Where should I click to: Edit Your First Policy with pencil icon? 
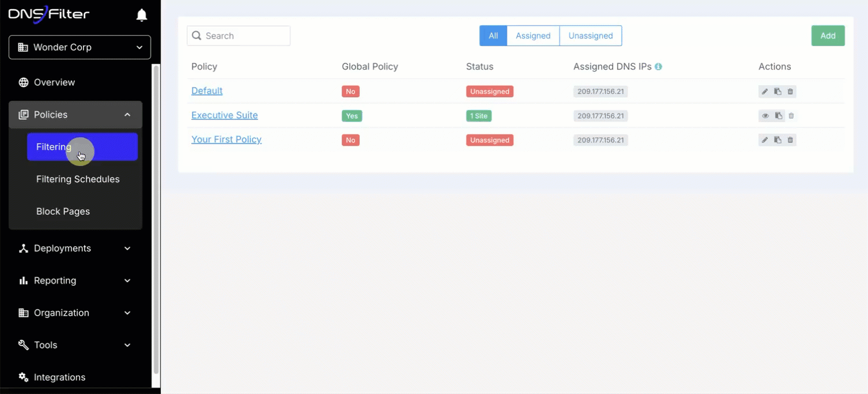[765, 140]
